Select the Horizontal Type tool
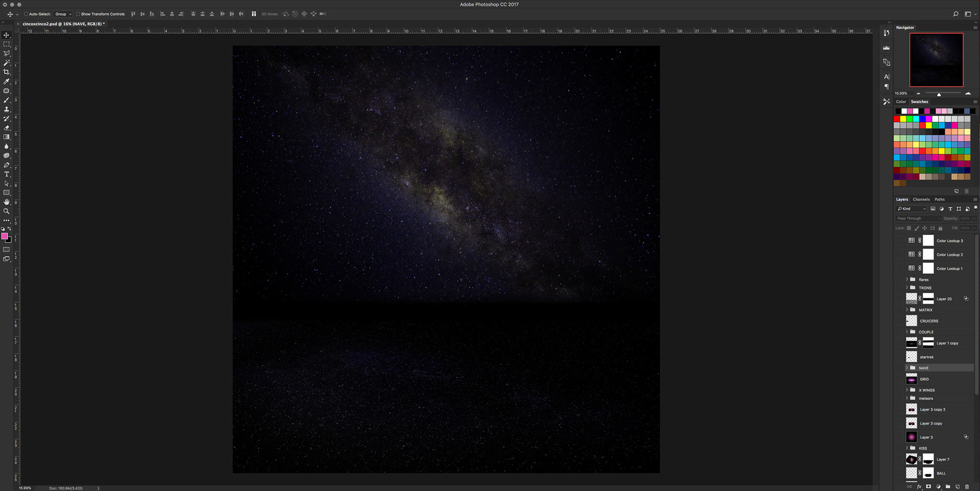The height and width of the screenshot is (491, 980). click(x=7, y=174)
